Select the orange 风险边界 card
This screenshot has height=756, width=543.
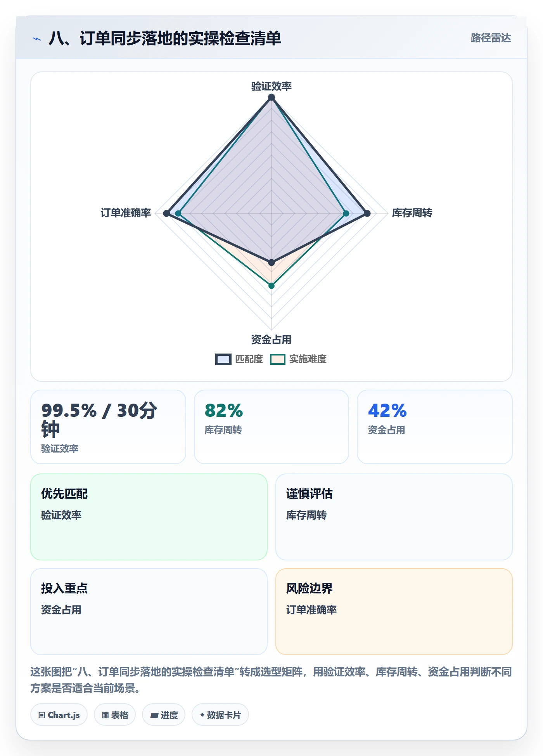[x=394, y=612]
